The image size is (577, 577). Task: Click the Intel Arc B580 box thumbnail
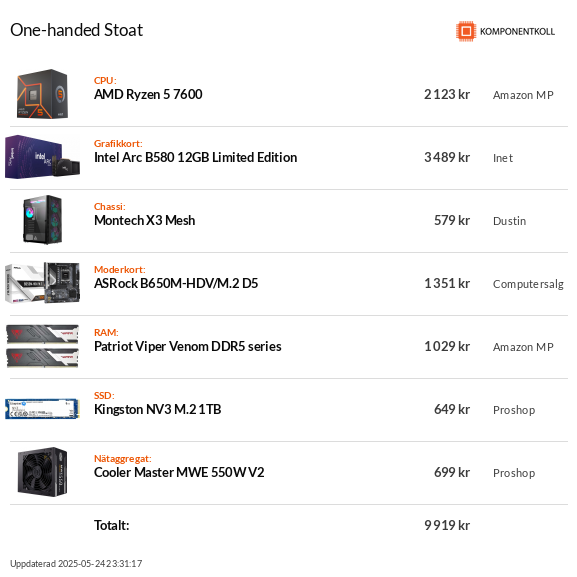[x=42, y=157]
